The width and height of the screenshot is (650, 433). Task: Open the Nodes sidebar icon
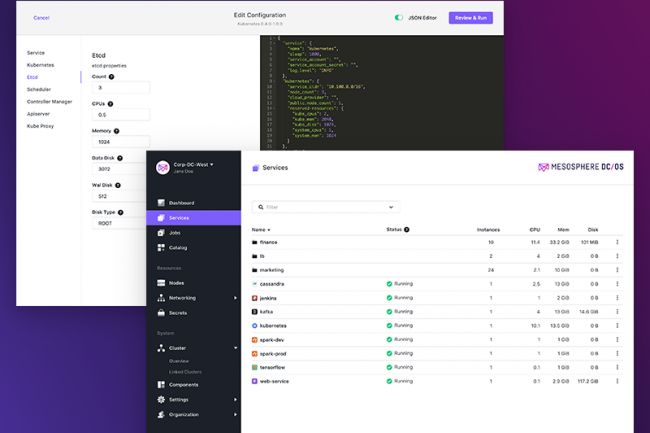161,283
